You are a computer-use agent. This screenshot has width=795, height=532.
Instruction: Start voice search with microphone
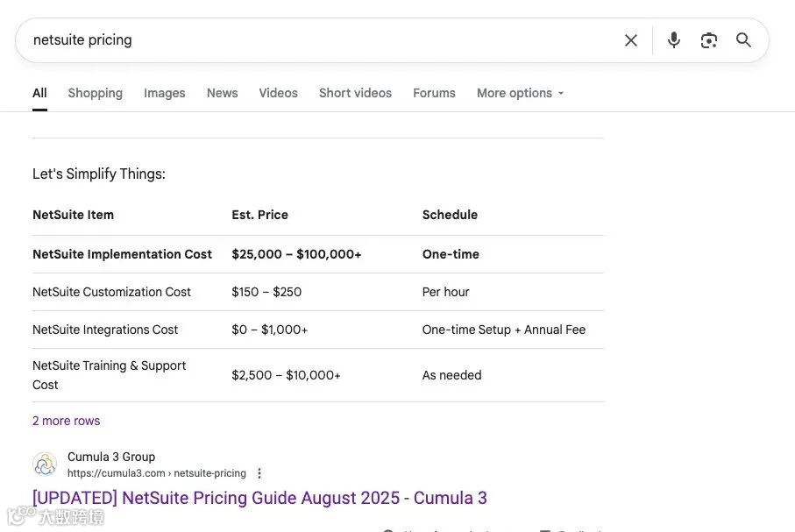[674, 40]
